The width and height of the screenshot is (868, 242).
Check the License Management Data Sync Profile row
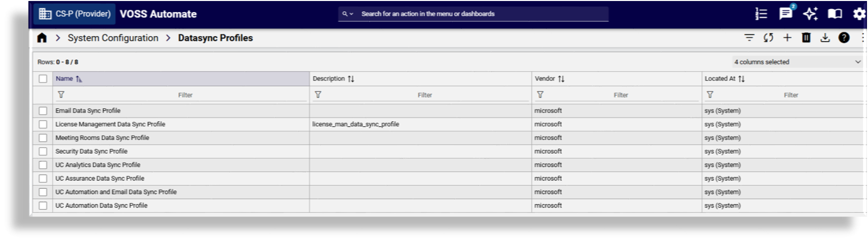coord(43,124)
